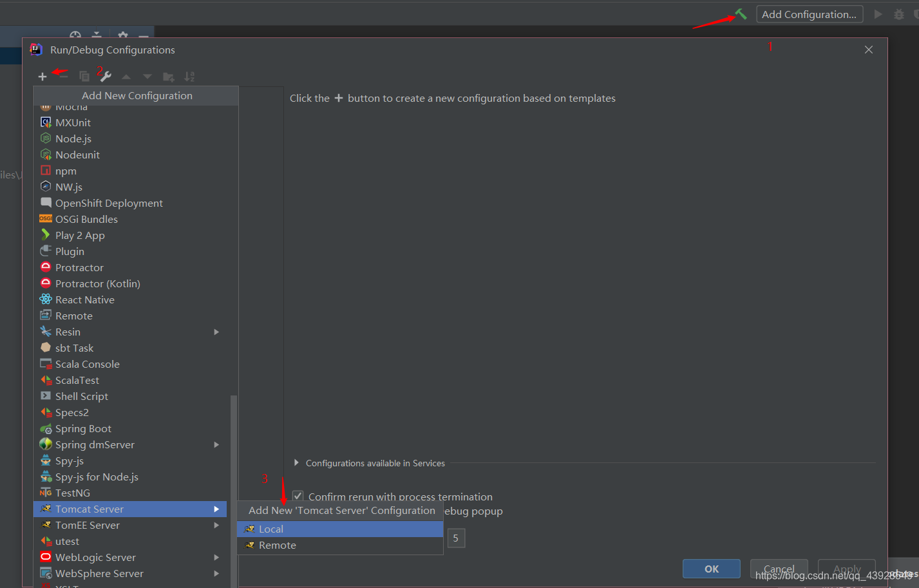Click the Tomcat Server cat icon
The width and height of the screenshot is (919, 588).
46,509
